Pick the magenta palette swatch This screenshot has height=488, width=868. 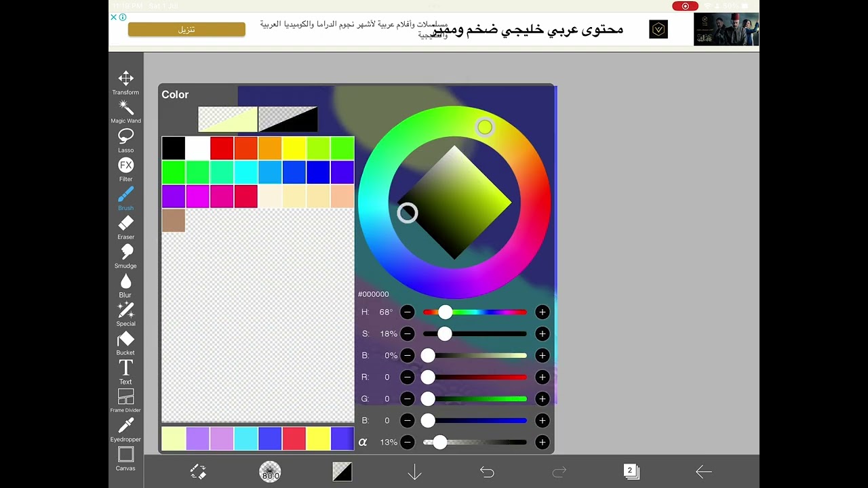click(197, 197)
